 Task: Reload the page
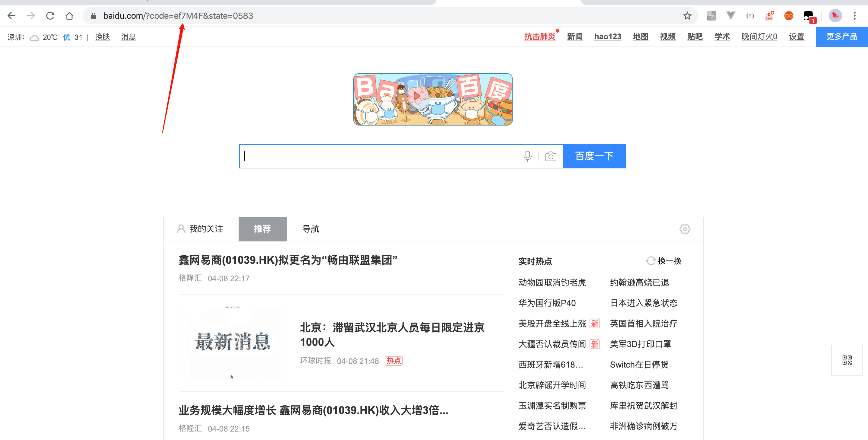pos(50,16)
